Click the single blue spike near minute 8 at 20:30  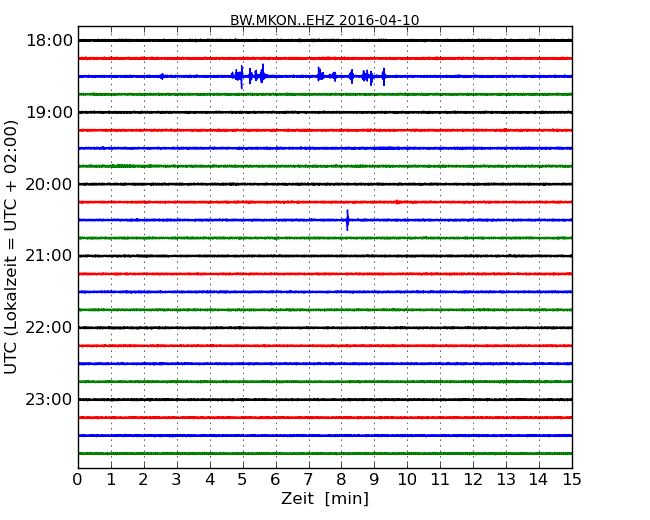click(347, 220)
